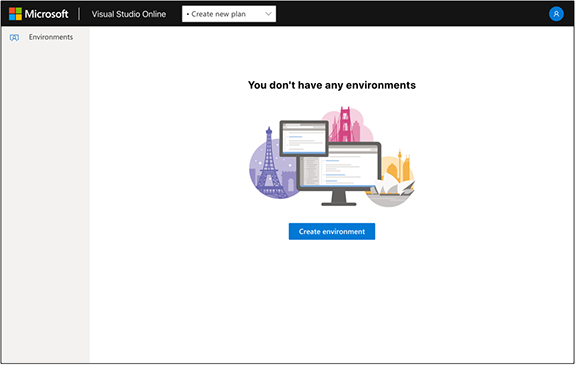Click the Microsoft wordmark text
This screenshot has width=575, height=365.
click(x=47, y=14)
